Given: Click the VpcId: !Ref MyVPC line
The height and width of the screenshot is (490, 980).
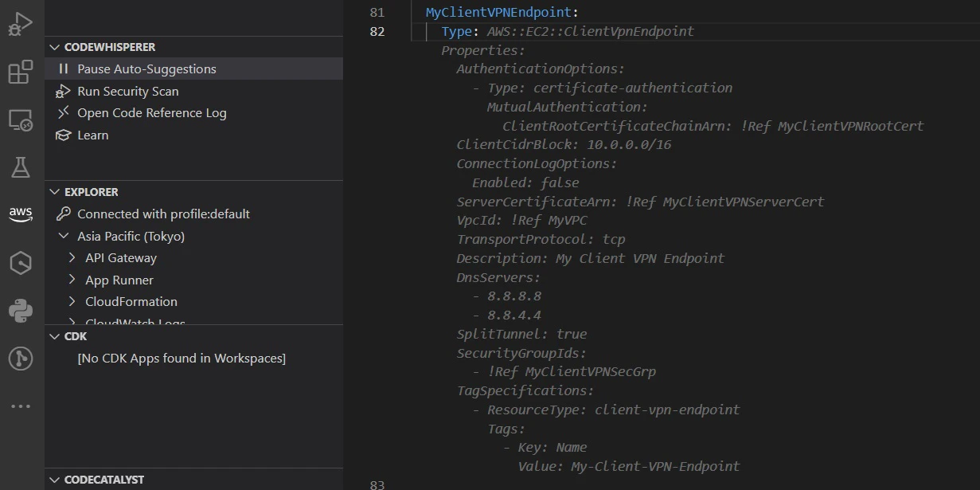Looking at the screenshot, I should [521, 221].
